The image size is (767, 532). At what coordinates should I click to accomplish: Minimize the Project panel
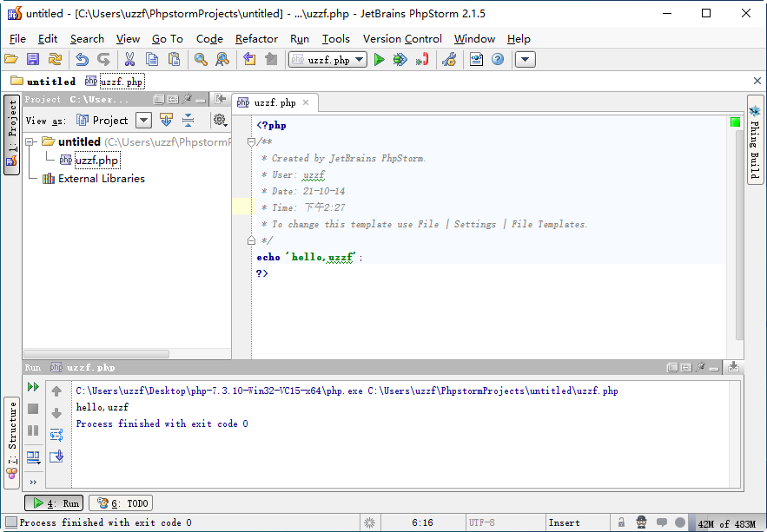(201, 100)
